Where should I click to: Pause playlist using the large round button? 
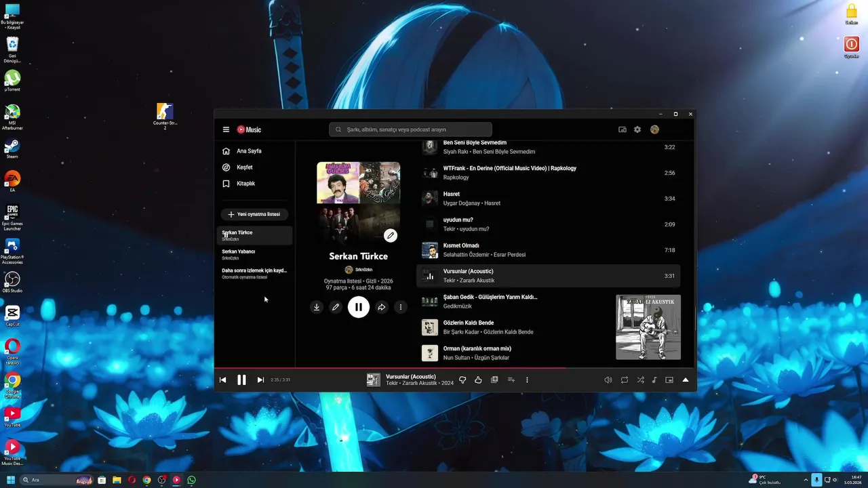point(359,307)
